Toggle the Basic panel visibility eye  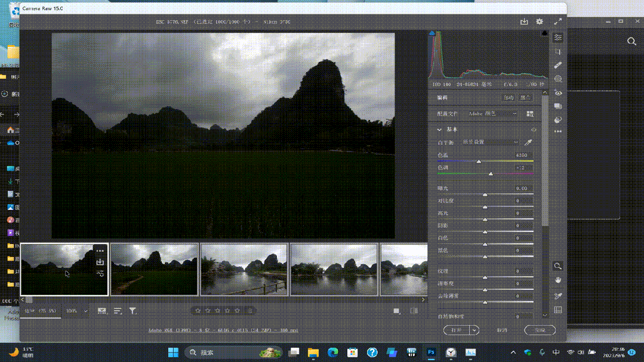tap(534, 129)
